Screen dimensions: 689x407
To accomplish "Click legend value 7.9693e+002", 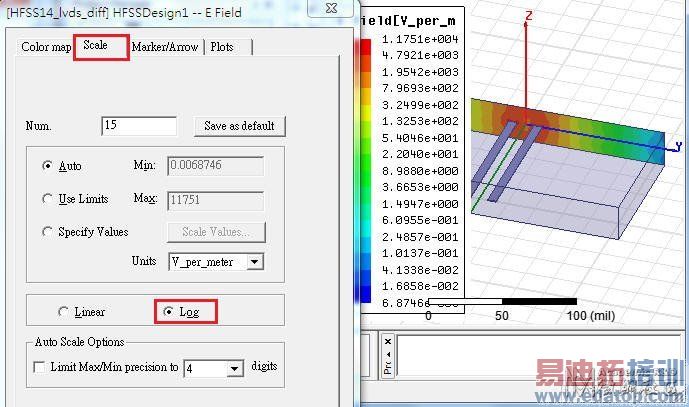I will (x=420, y=88).
